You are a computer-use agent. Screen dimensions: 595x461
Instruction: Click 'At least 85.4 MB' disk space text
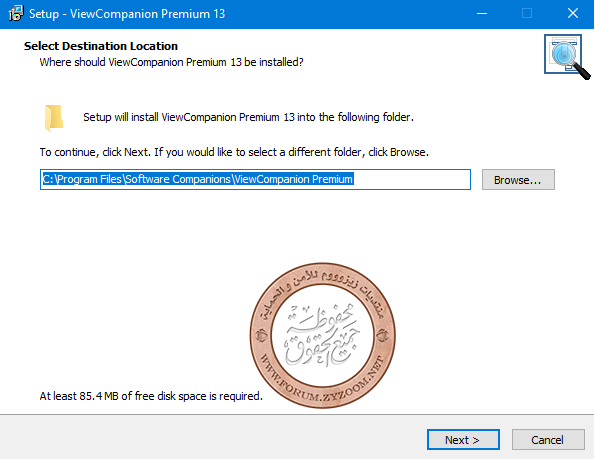click(151, 396)
